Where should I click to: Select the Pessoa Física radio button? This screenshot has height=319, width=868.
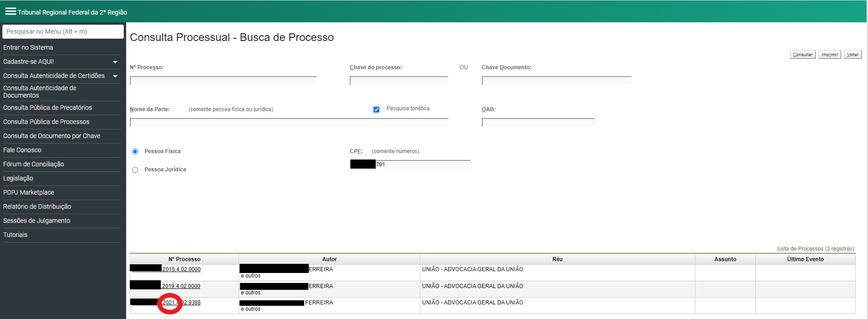click(135, 151)
